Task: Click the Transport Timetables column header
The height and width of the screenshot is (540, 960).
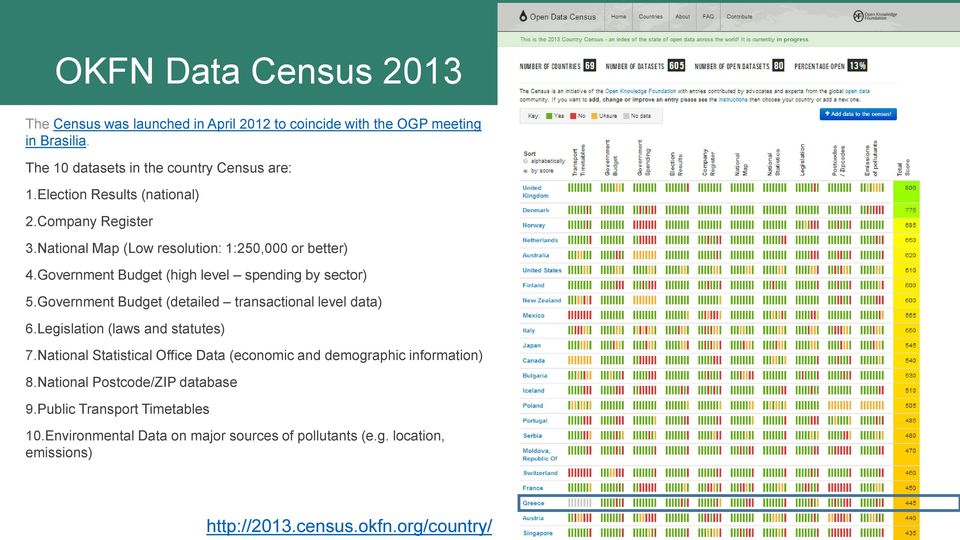Action: (x=579, y=160)
